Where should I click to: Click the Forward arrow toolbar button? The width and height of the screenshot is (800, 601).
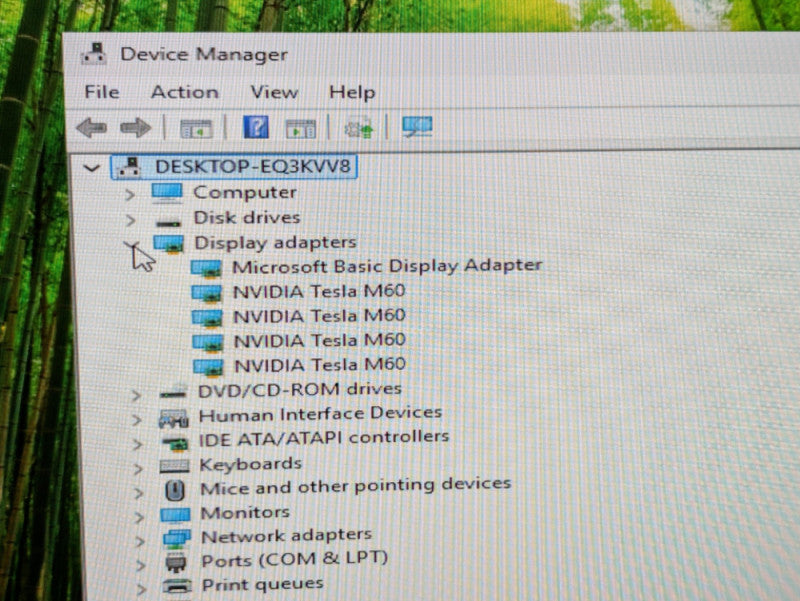(x=135, y=127)
